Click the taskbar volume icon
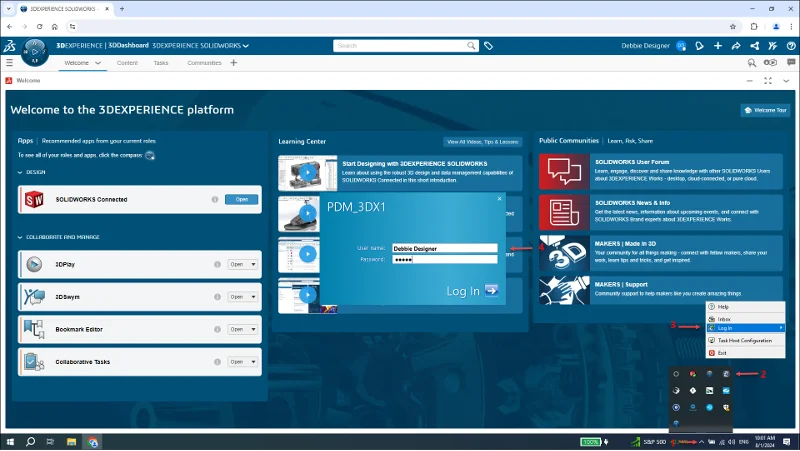 click(732, 442)
